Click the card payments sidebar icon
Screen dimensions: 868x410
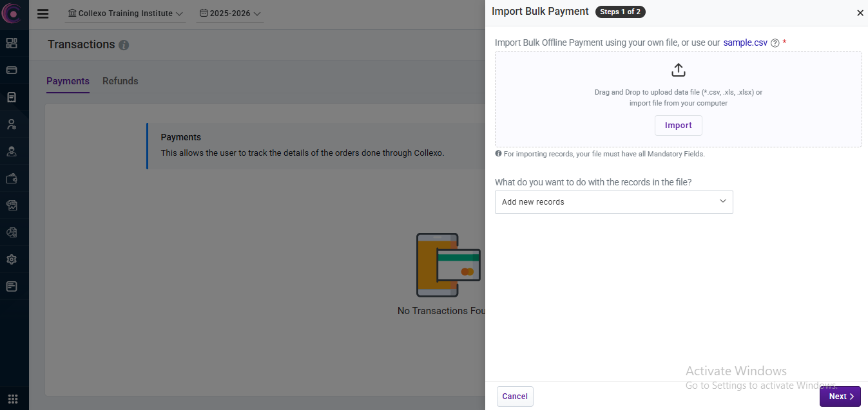(x=12, y=70)
